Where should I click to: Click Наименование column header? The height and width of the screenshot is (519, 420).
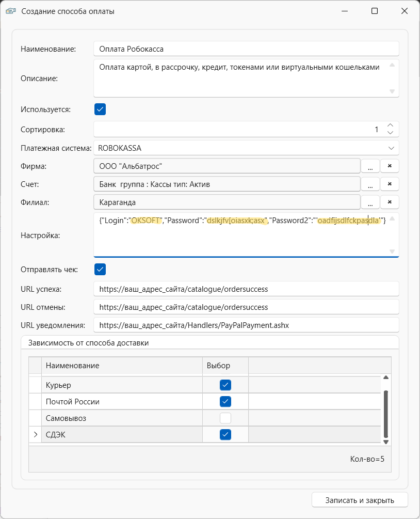(121, 366)
